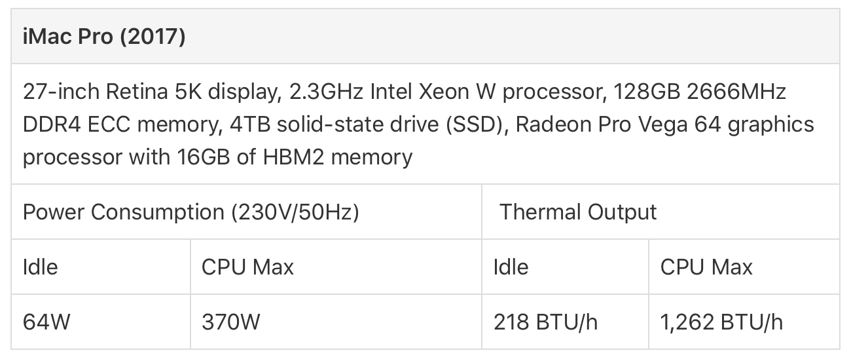Click the iMac Pro (2017) table heading
Screen dimensions: 868x359
tap(425, 36)
